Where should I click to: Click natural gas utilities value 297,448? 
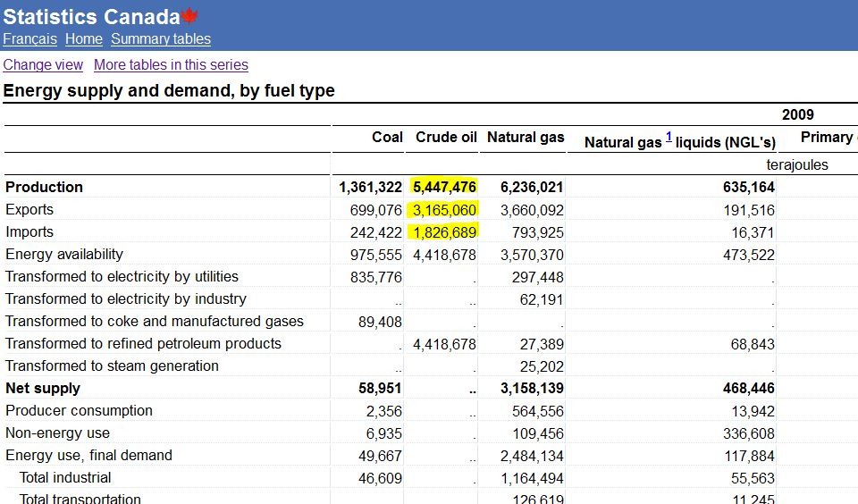pyautogui.click(x=538, y=277)
